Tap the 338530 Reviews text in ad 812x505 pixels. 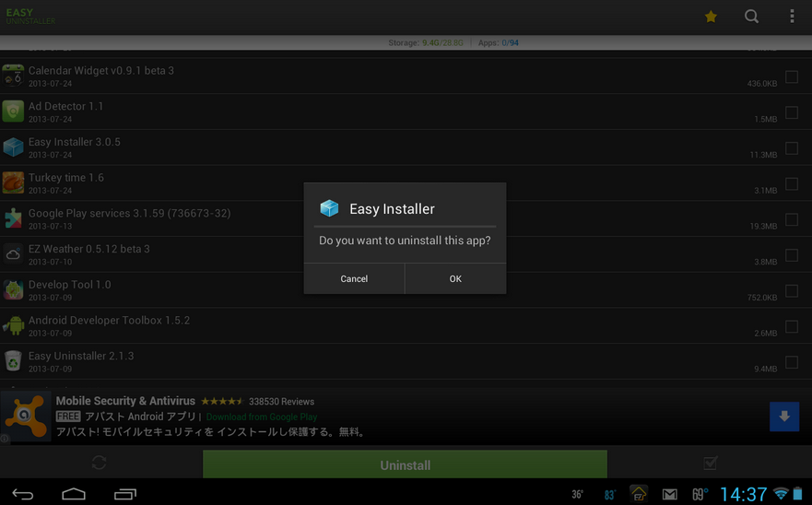click(281, 402)
